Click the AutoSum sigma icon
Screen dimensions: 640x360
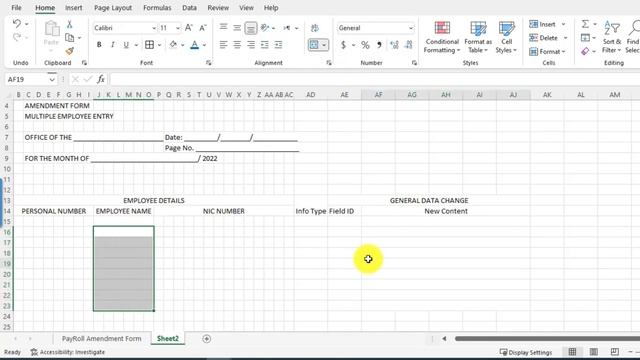point(585,24)
